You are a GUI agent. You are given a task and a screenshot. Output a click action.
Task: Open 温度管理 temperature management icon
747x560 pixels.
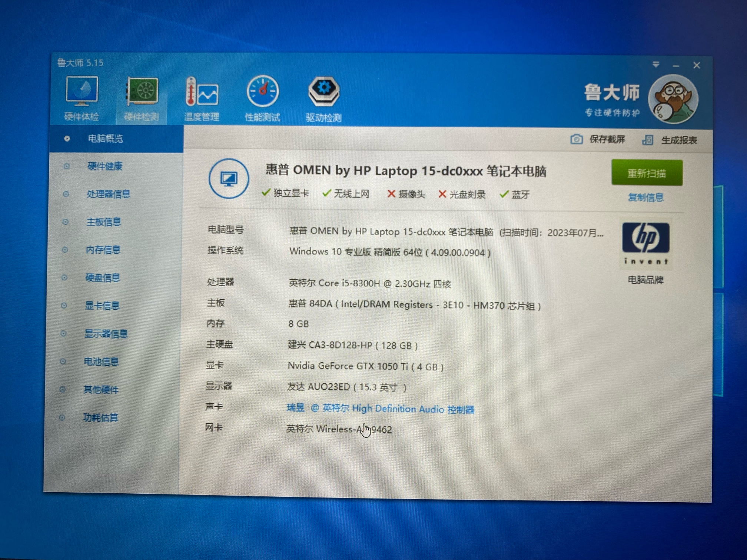pos(202,92)
